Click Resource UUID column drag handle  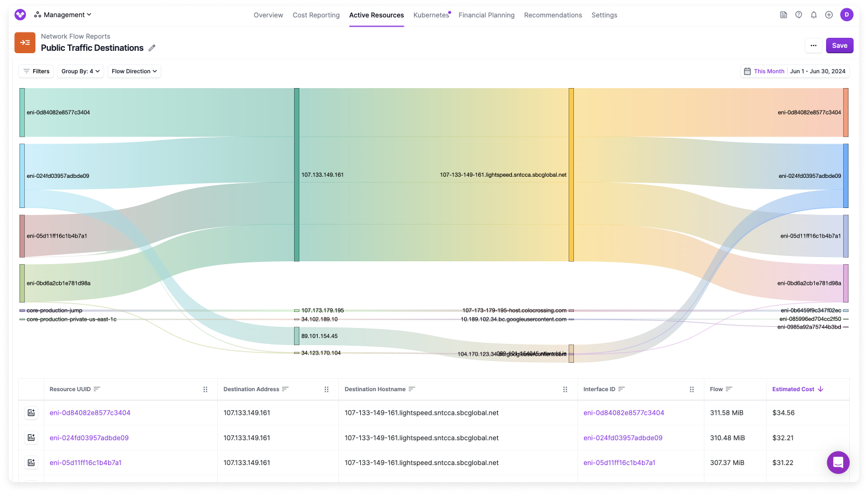tap(205, 389)
